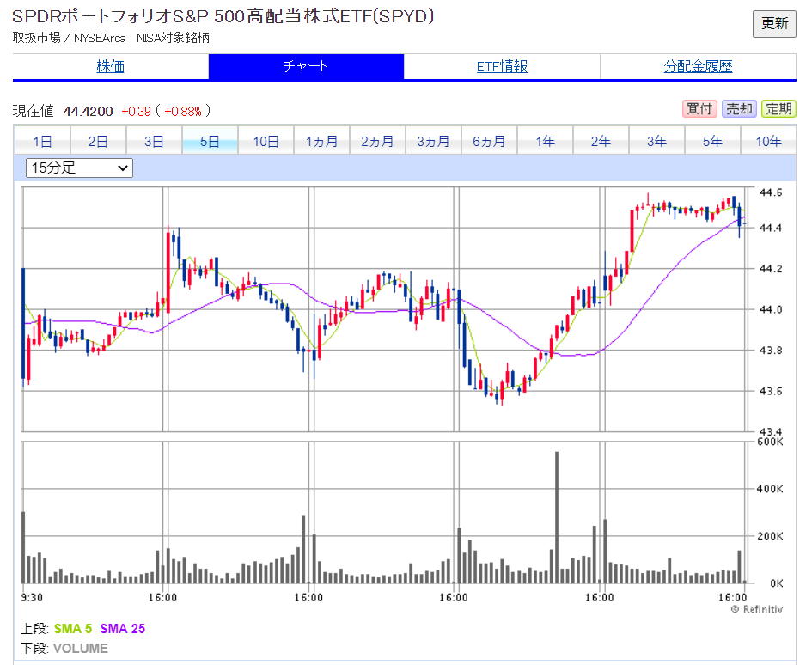
Task: Click the current price 44.4200
Action: click(88, 112)
